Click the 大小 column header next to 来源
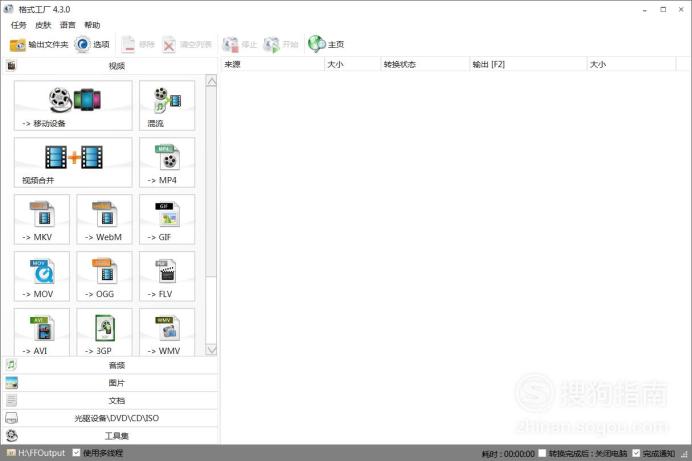 click(x=352, y=64)
